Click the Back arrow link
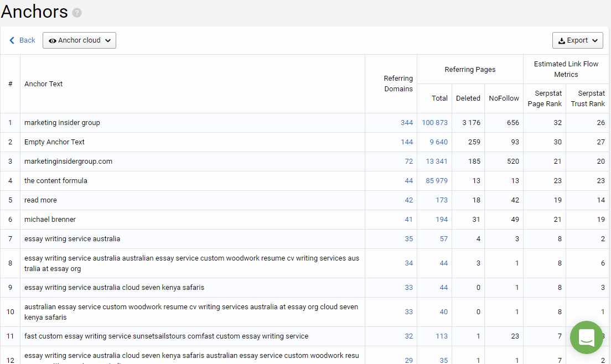Viewport: 611px width, 364px height. pyautogui.click(x=22, y=40)
